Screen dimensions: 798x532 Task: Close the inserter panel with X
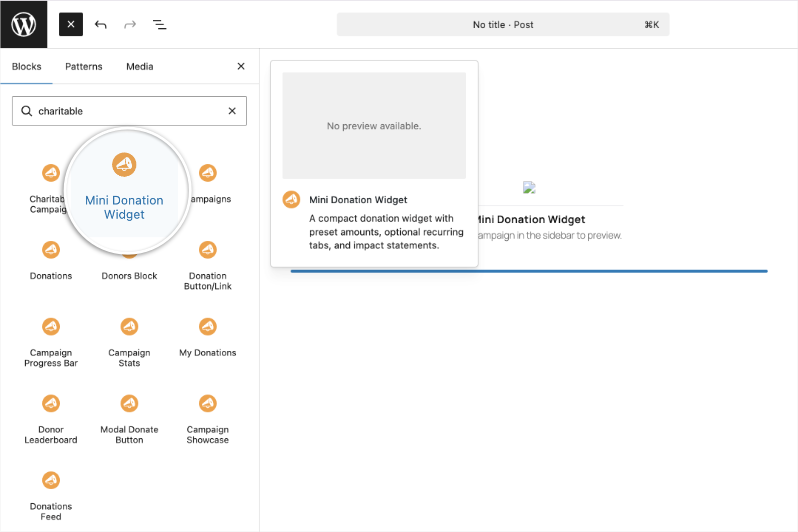(240, 67)
